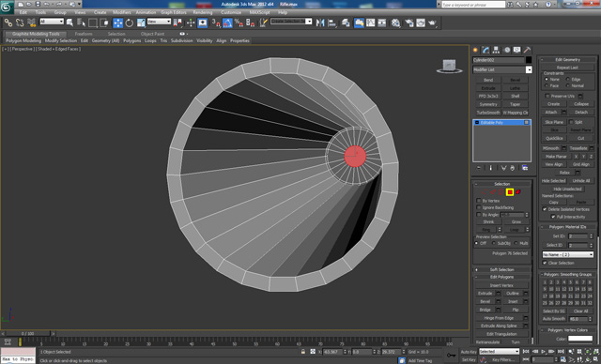Activate the Select Object tool

click(x=69, y=23)
